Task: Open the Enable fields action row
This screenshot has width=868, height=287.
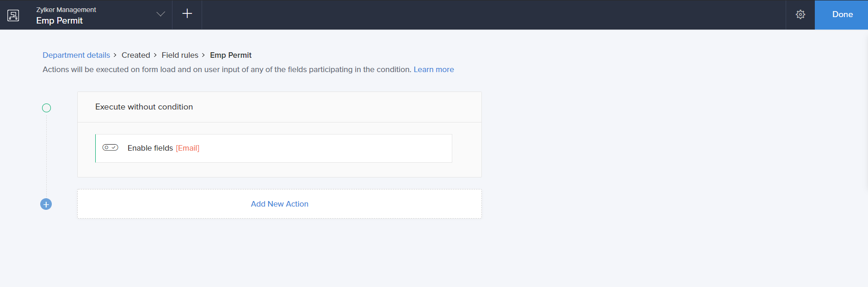Action: (301, 148)
